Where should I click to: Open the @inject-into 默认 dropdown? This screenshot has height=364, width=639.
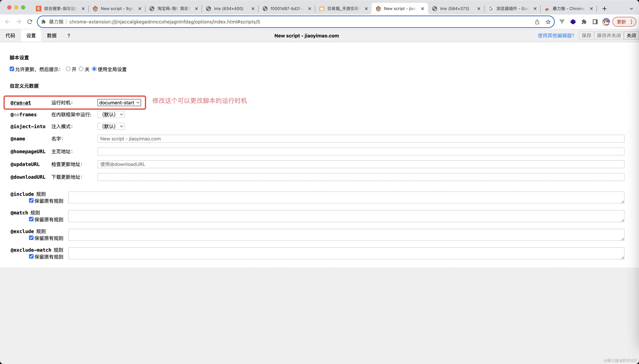(111, 126)
